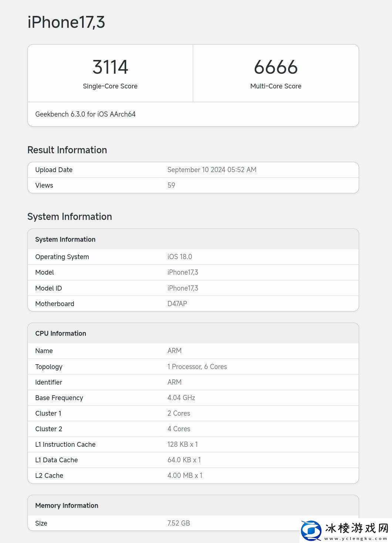Open the Result Information section header
Viewport: 392px width, 543px height.
click(x=67, y=150)
